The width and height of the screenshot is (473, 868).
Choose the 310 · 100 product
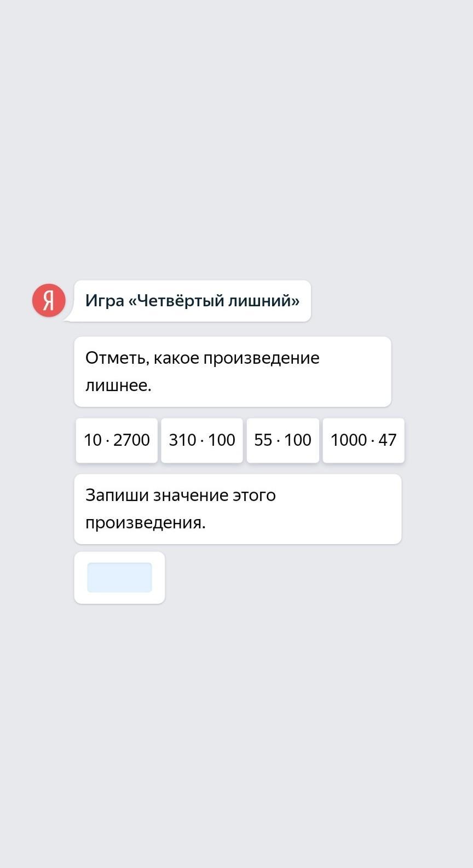click(201, 440)
